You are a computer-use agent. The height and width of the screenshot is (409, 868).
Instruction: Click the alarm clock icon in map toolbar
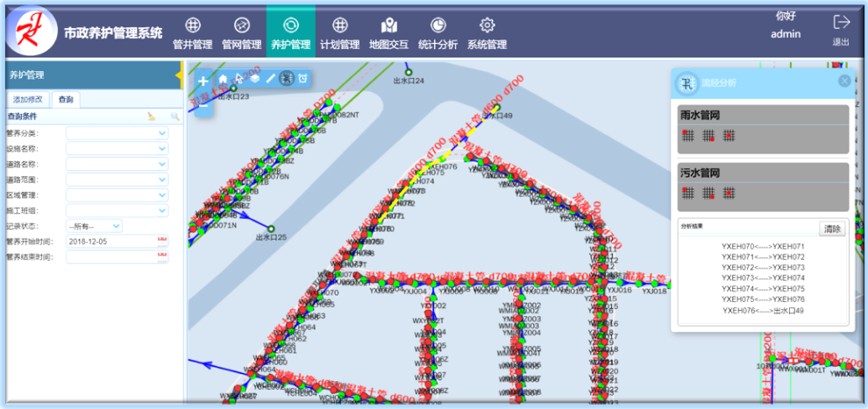pyautogui.click(x=302, y=78)
